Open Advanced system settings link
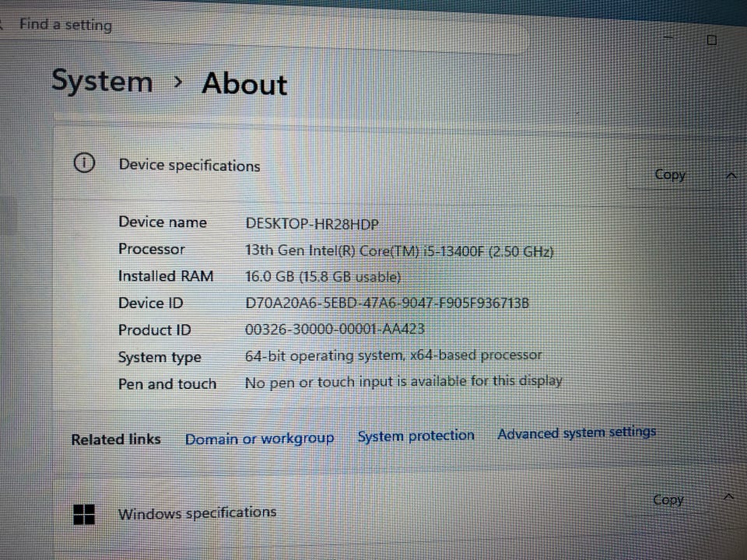 pyautogui.click(x=577, y=432)
